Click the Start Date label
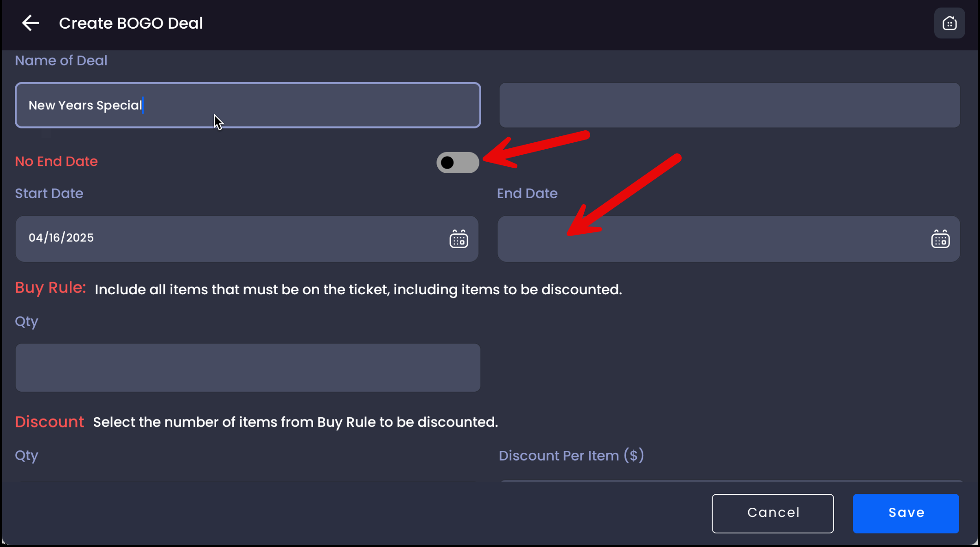The image size is (980, 547). coord(49,194)
